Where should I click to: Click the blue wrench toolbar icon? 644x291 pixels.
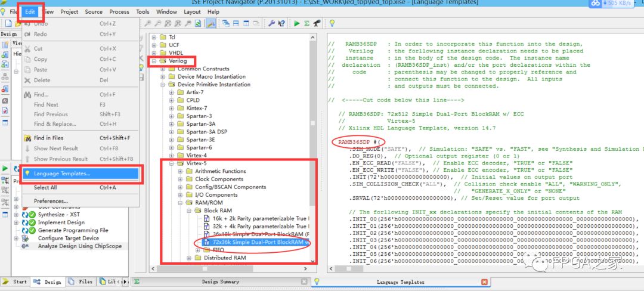271,23
